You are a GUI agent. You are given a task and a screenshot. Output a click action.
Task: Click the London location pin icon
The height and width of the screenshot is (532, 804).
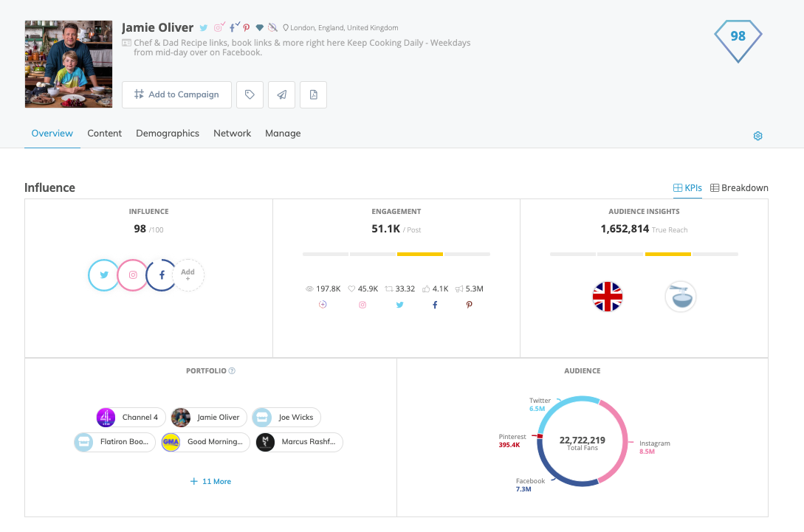(286, 28)
